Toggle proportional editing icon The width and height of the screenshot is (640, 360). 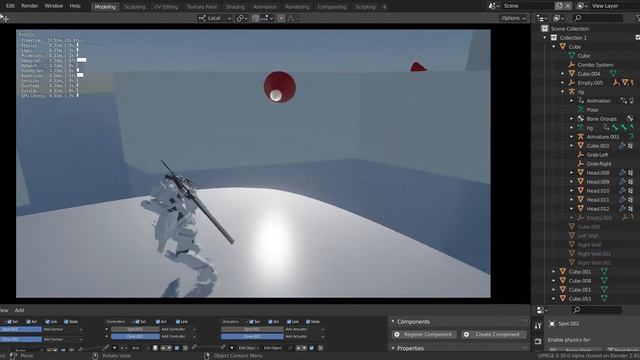click(x=281, y=18)
